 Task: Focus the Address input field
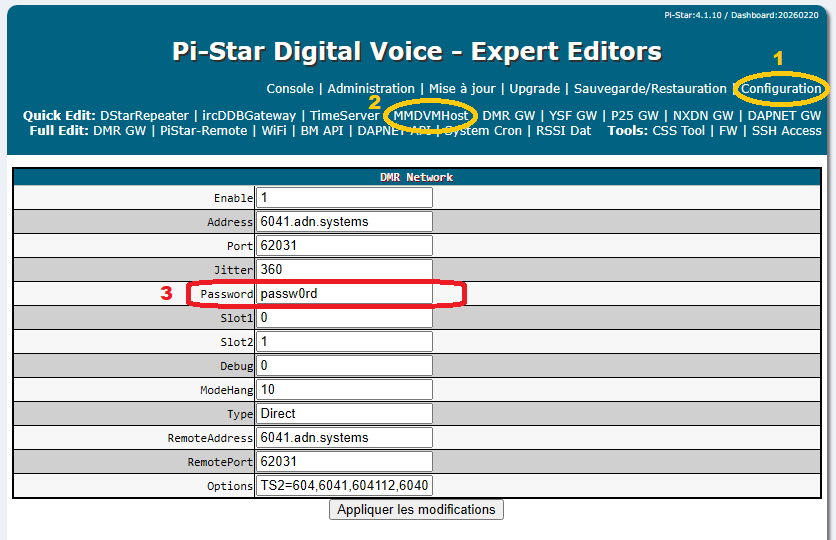[344, 222]
